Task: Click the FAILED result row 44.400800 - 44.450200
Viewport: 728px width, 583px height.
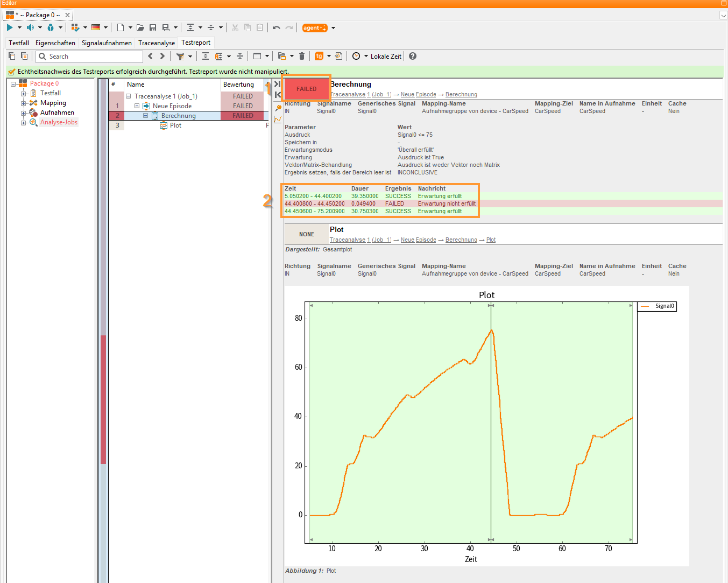Action: (x=503, y=203)
